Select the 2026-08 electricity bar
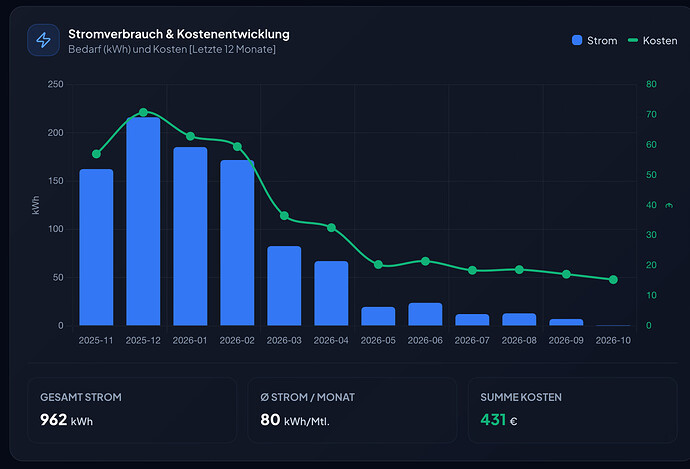The image size is (690, 469). [x=519, y=319]
